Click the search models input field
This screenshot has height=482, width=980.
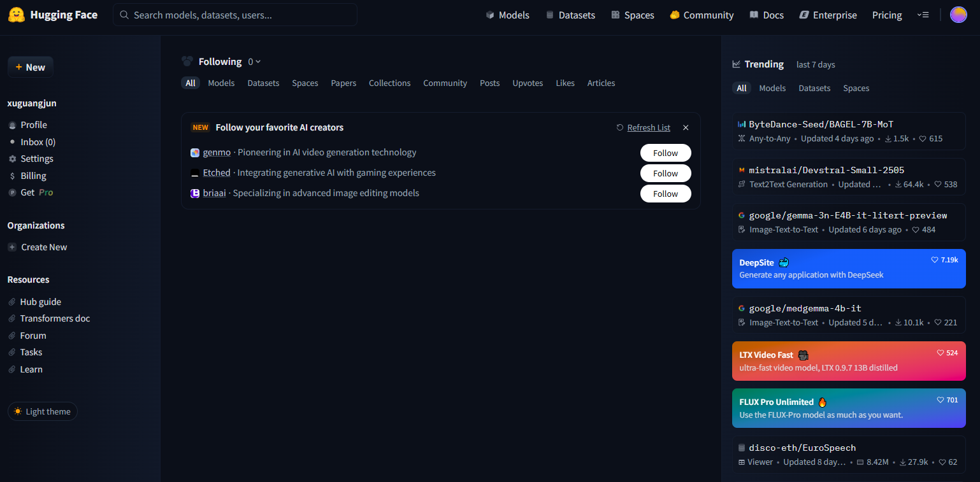click(235, 15)
